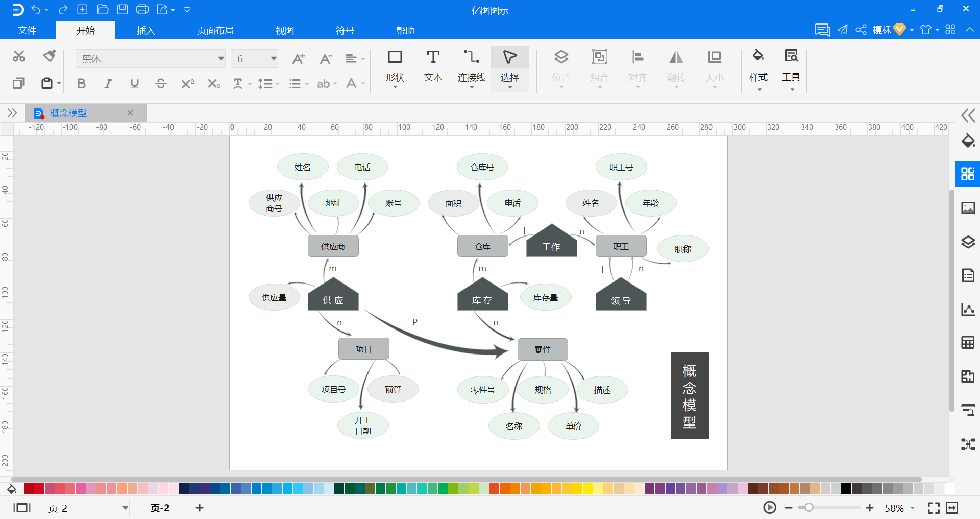Toggle subscript formatting
This screenshot has height=519, width=980.
click(x=214, y=83)
